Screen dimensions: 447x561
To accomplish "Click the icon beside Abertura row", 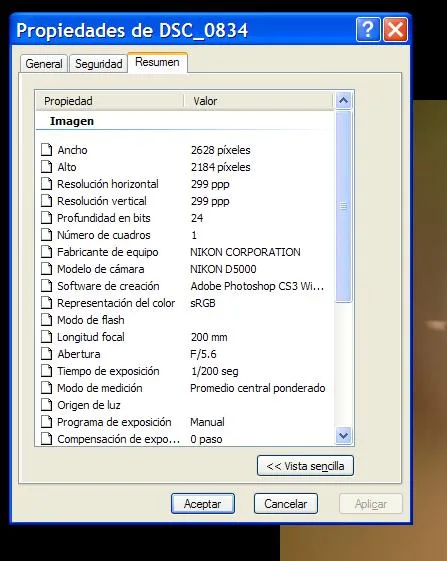I will point(46,353).
